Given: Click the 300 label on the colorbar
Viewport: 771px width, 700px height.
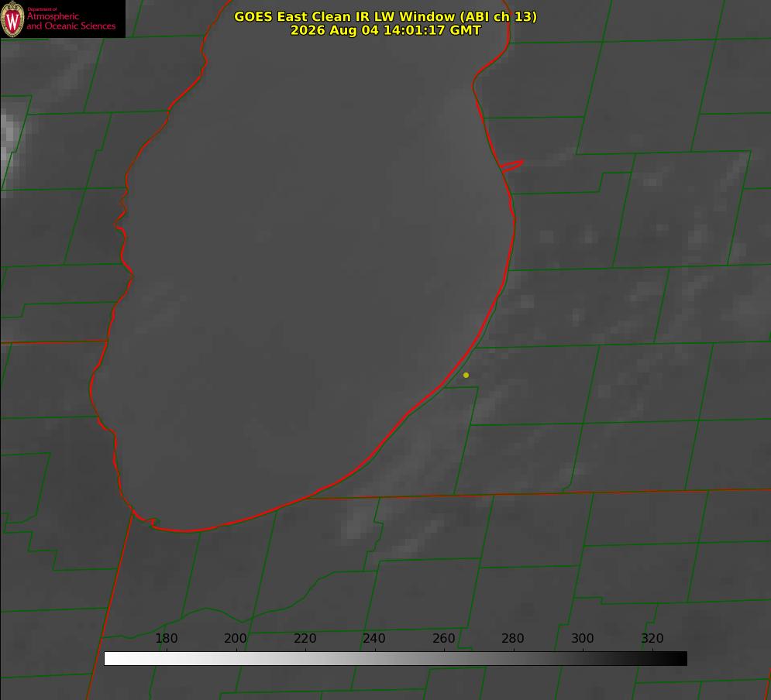Looking at the screenshot, I should pos(582,638).
